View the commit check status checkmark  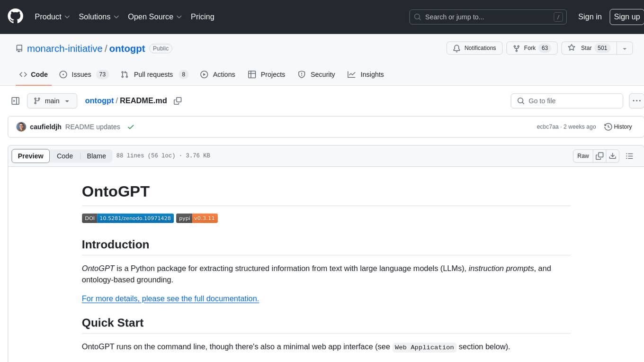[131, 127]
